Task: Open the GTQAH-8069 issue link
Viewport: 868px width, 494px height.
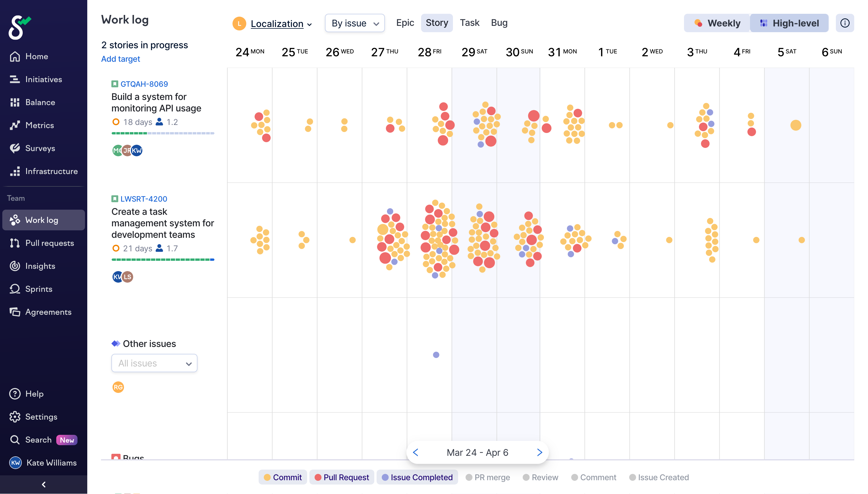Action: pos(144,84)
